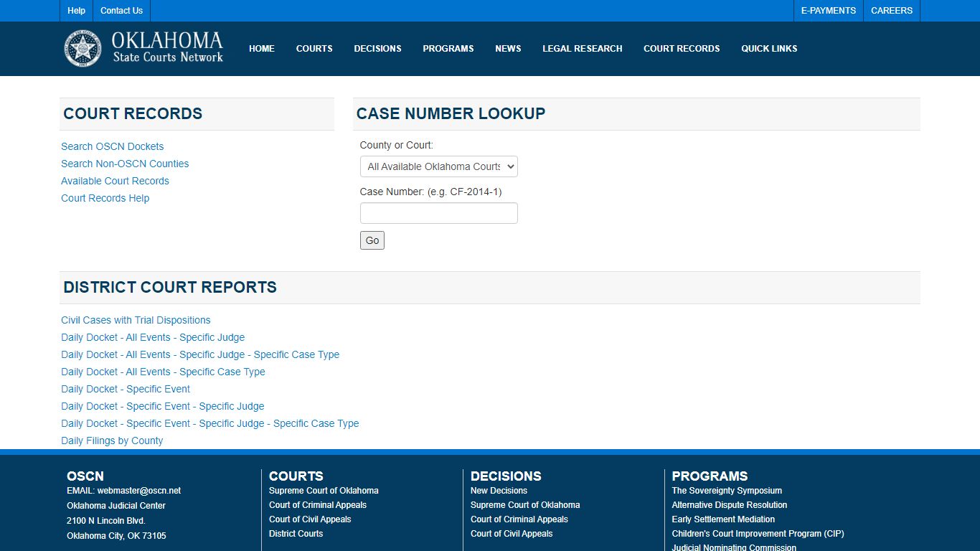Click the Court Records section heading

click(133, 113)
